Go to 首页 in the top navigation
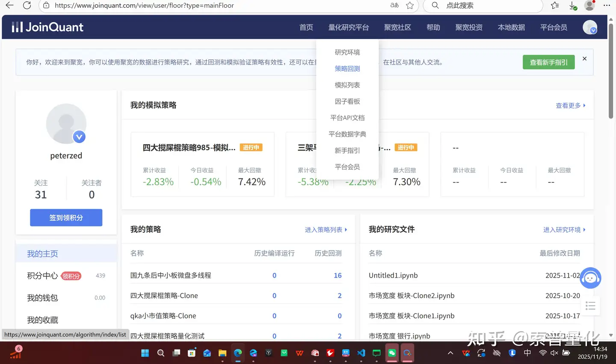Image resolution: width=616 pixels, height=364 pixels. (306, 27)
